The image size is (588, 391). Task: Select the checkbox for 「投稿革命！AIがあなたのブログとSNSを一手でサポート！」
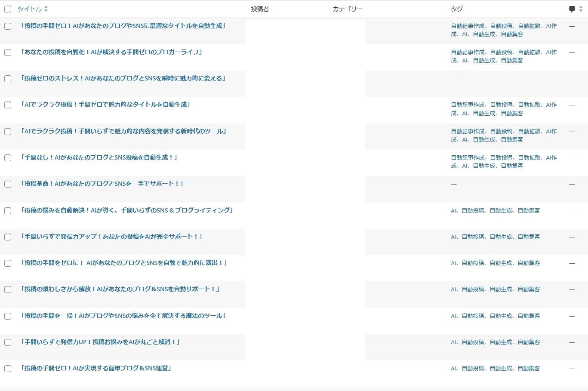tap(8, 184)
